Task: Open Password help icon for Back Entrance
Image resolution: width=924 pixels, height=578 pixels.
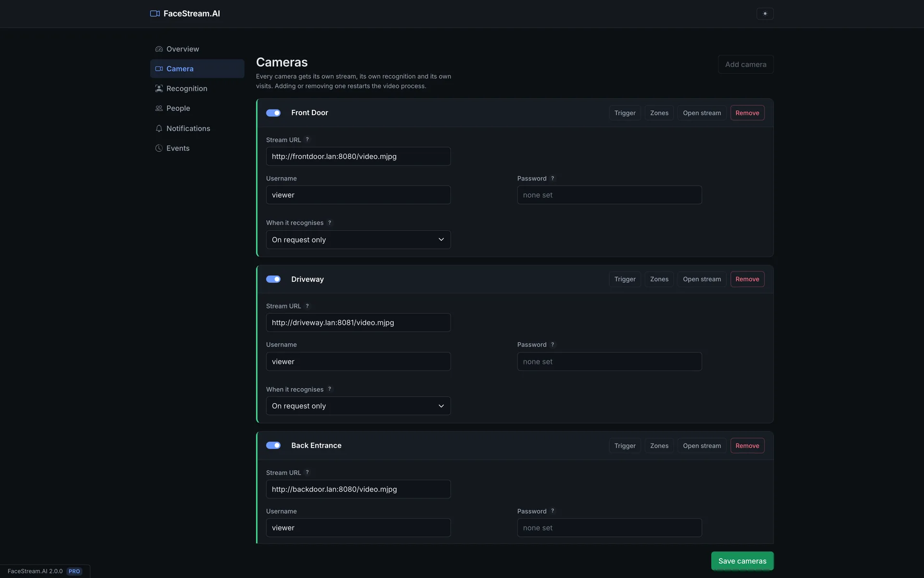Action: coord(552,511)
